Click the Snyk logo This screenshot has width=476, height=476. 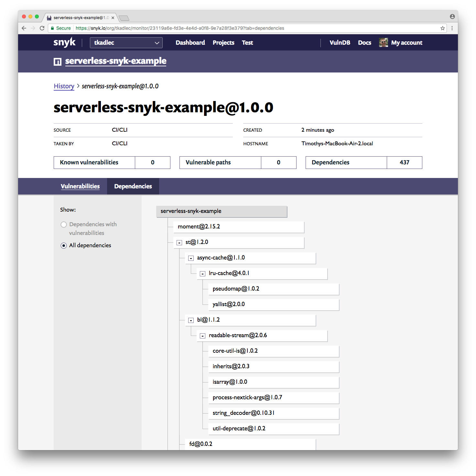point(64,42)
